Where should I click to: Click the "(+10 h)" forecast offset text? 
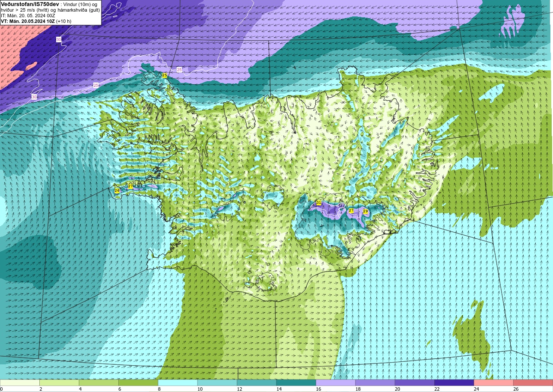pyautogui.click(x=64, y=21)
